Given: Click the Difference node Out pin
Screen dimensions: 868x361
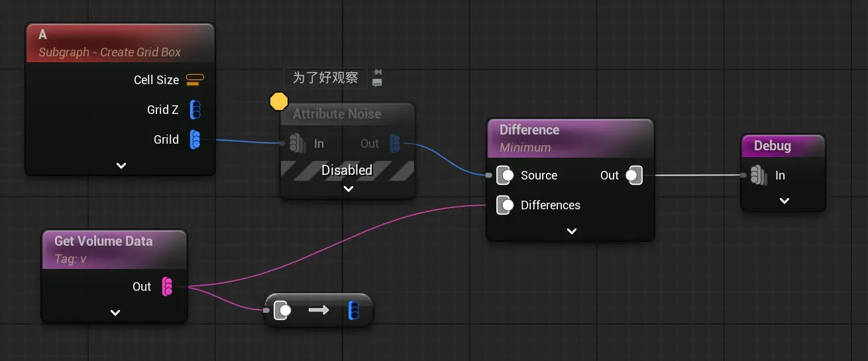Looking at the screenshot, I should pos(633,176).
